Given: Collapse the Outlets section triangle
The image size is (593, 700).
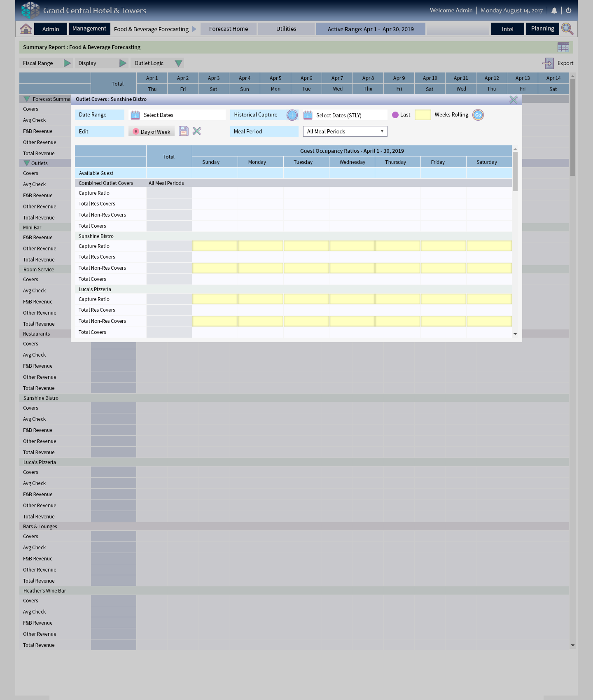Looking at the screenshot, I should [x=27, y=163].
